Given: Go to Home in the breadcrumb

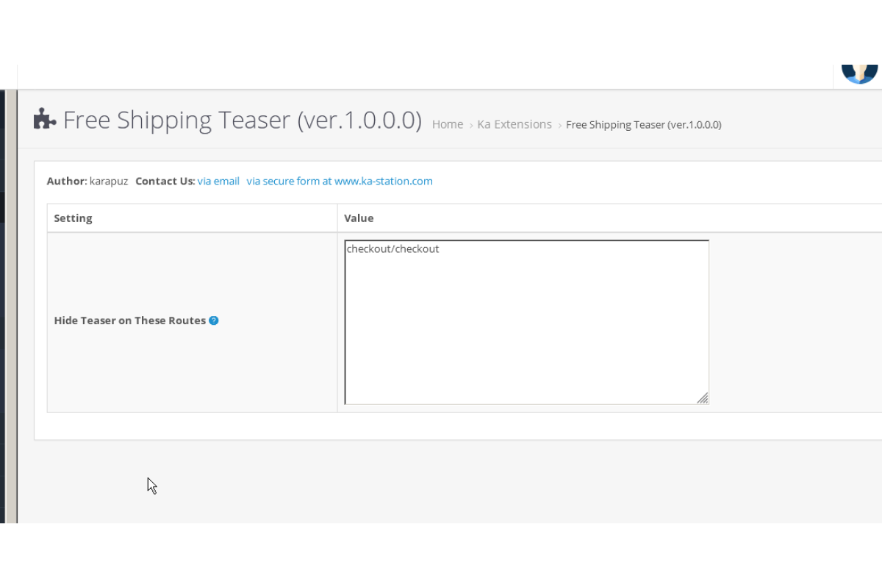Looking at the screenshot, I should pyautogui.click(x=447, y=125).
